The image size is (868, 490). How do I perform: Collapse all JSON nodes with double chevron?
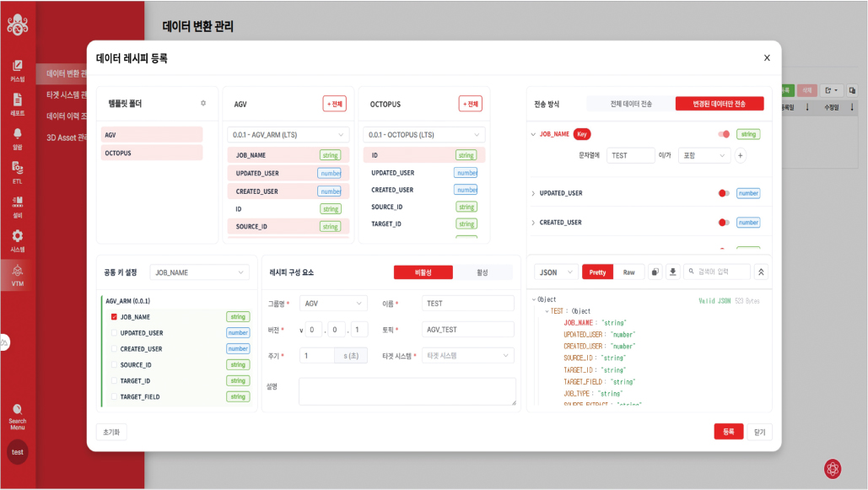click(x=761, y=272)
